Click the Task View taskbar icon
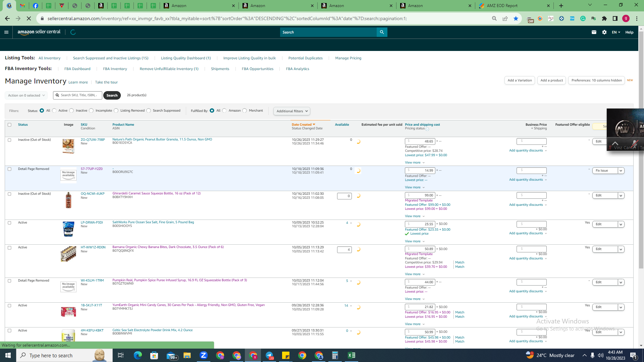Screen dimensions: 644x362 coord(121,355)
